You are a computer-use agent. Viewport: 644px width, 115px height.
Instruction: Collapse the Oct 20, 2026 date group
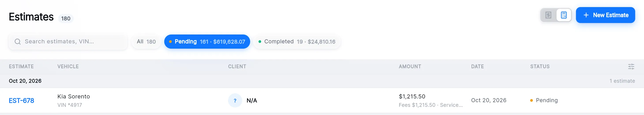click(x=322, y=81)
